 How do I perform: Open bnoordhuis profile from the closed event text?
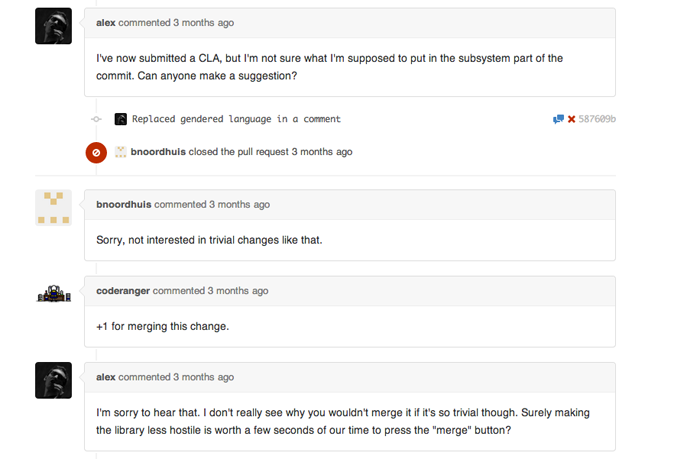158,152
